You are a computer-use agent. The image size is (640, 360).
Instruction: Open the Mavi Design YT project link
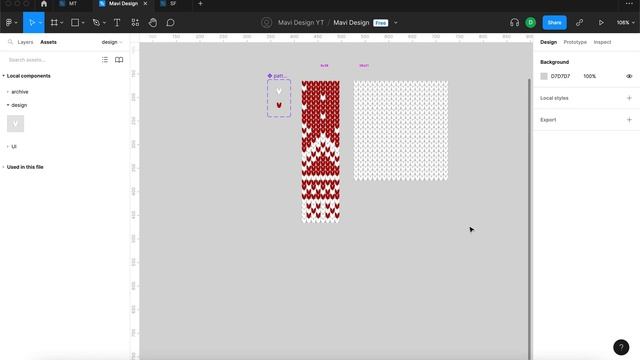tap(301, 23)
